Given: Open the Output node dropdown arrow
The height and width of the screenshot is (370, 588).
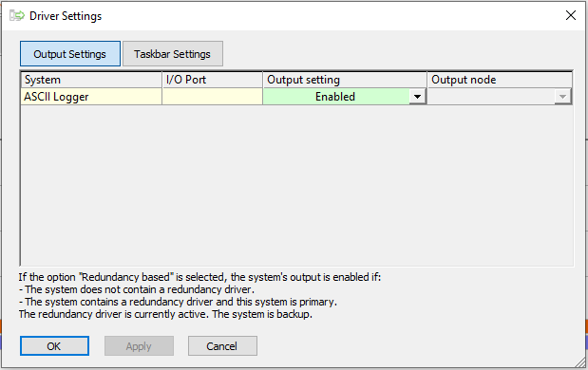Looking at the screenshot, I should [x=562, y=97].
